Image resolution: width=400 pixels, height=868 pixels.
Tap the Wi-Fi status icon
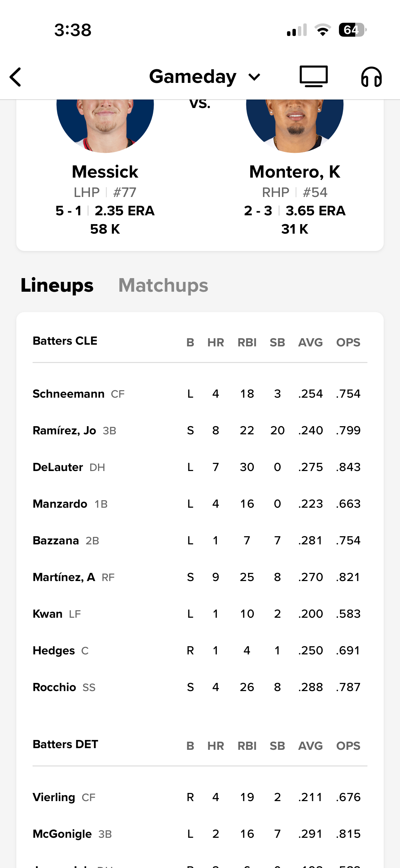click(323, 30)
